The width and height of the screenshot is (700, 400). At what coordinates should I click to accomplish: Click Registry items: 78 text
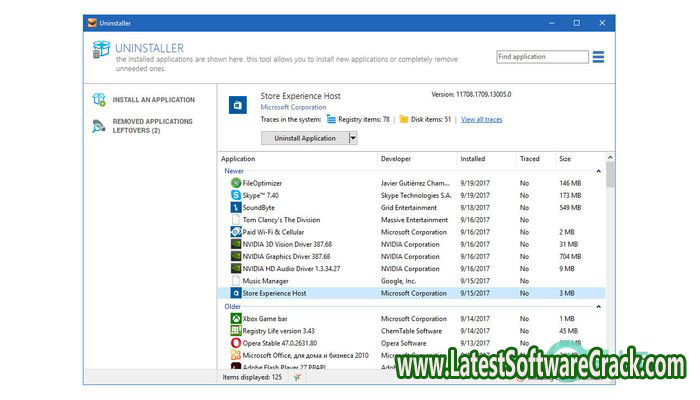click(x=364, y=119)
